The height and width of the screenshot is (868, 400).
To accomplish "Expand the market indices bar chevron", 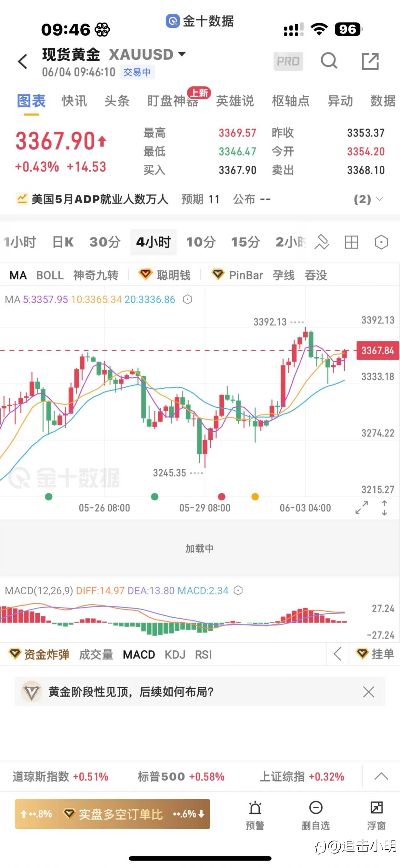I will [x=381, y=776].
